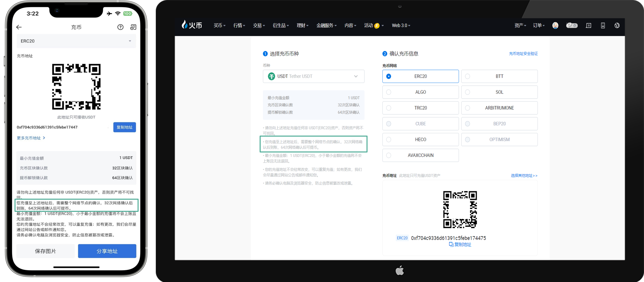Screen dimensions: 644x282
Task: Click the 确认充币信息 step heading
Action: pos(404,54)
